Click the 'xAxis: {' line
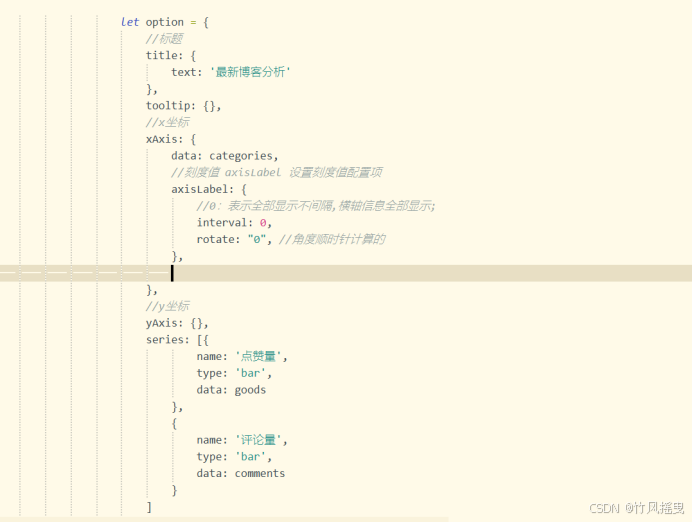 coord(171,139)
